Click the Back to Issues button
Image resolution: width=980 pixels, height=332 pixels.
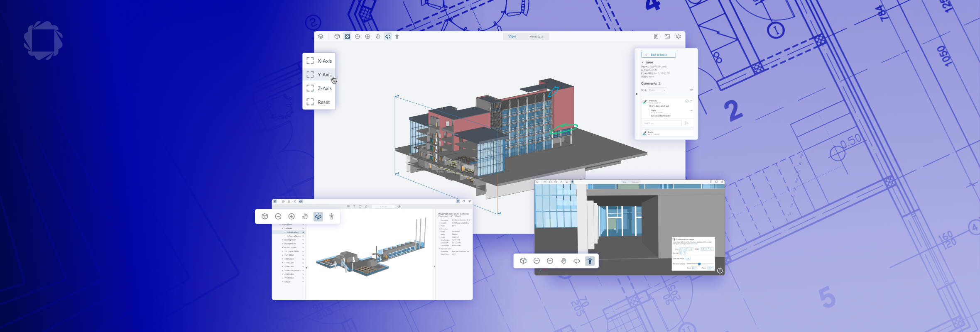coord(658,55)
